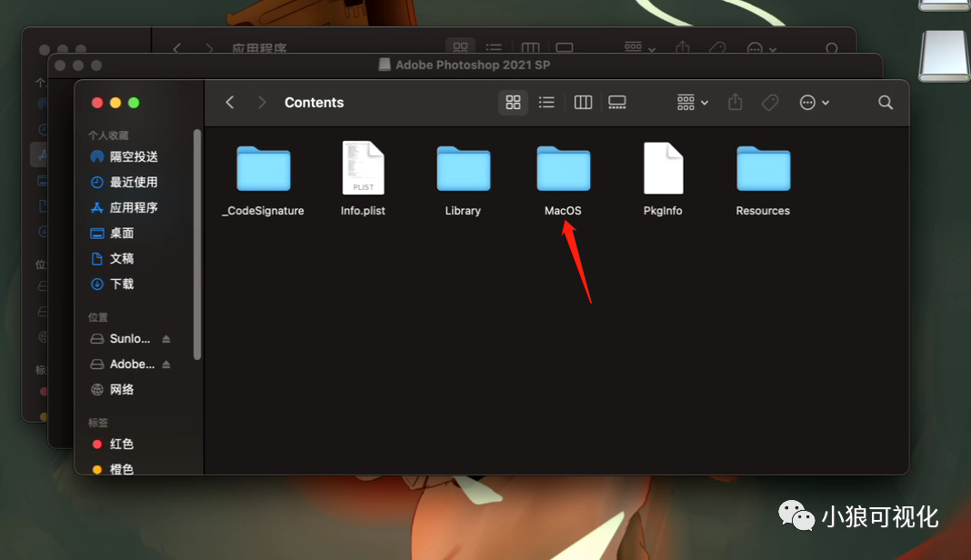Open the _CodeSignature folder
The height and width of the screenshot is (560, 971).
click(x=263, y=168)
